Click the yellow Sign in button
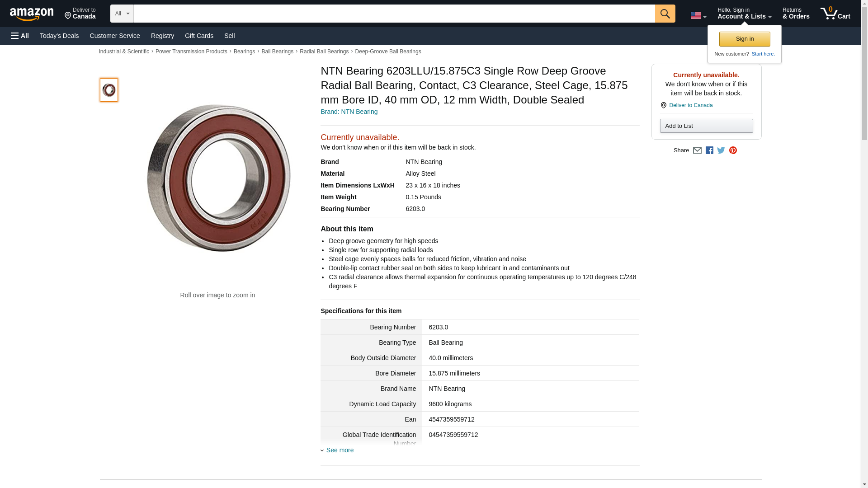The width and height of the screenshot is (868, 488). coord(745,39)
